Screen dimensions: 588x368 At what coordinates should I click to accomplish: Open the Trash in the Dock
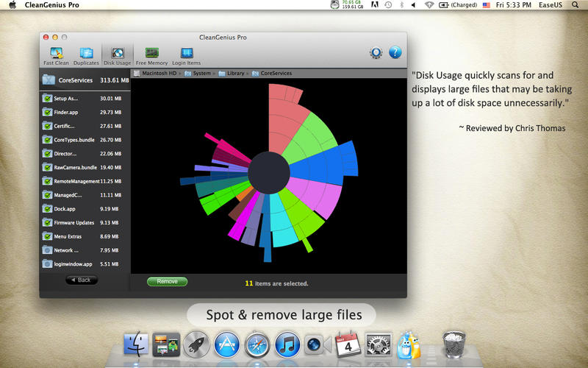(x=453, y=344)
